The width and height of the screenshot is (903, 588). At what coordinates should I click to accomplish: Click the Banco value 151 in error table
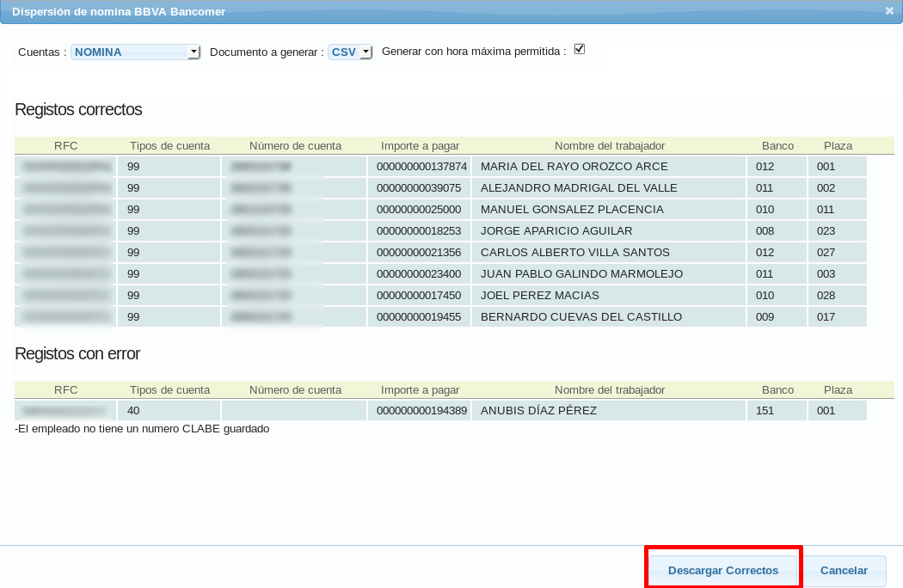[x=765, y=410]
